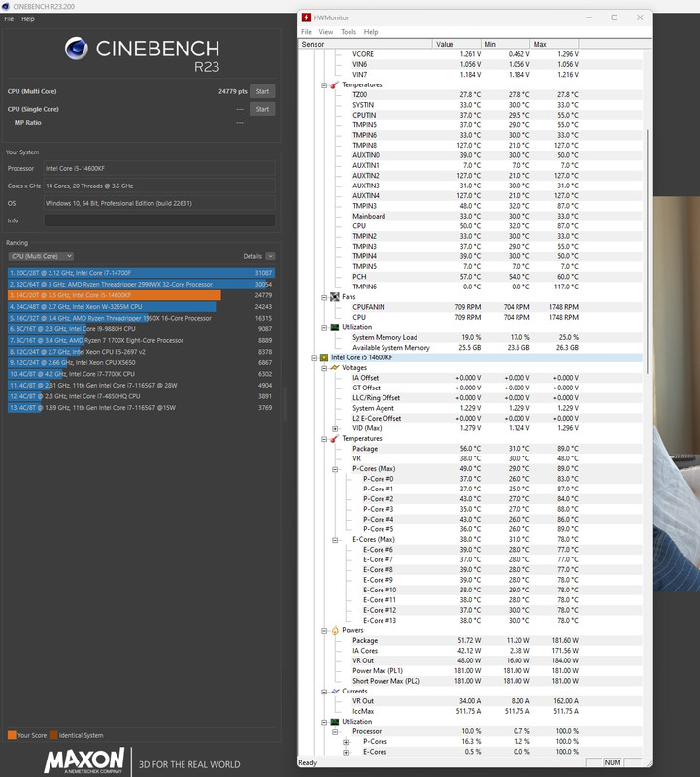Viewport: 700px width, 777px height.
Task: Open the Details dropdown arrow in Ranking
Action: click(x=270, y=256)
